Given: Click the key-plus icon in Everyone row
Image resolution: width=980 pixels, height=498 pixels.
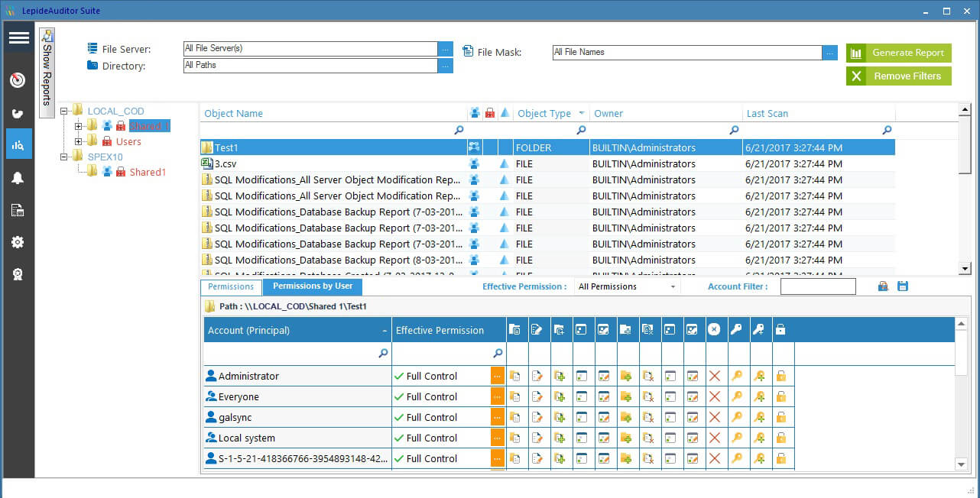Looking at the screenshot, I should (759, 396).
